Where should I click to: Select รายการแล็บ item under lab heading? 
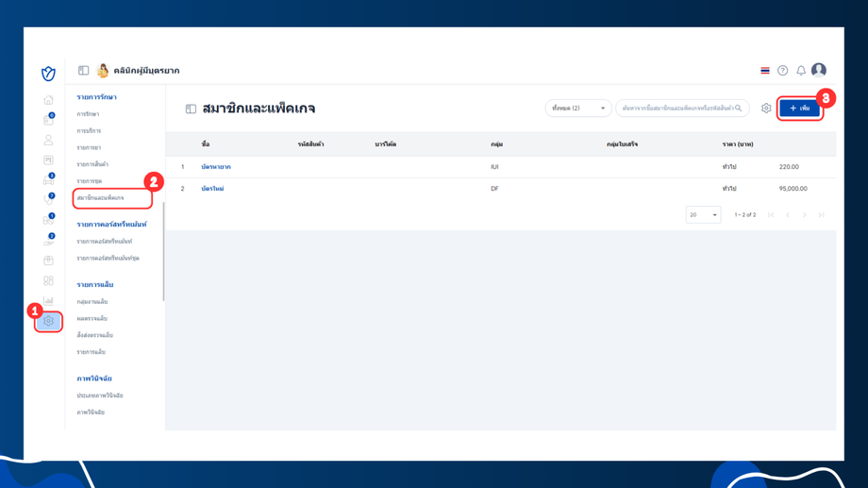click(x=91, y=352)
